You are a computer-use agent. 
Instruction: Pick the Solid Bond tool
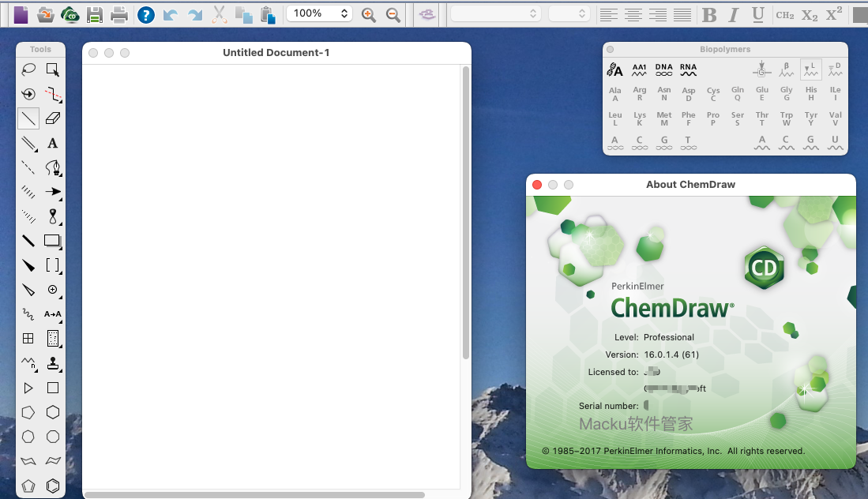28,118
